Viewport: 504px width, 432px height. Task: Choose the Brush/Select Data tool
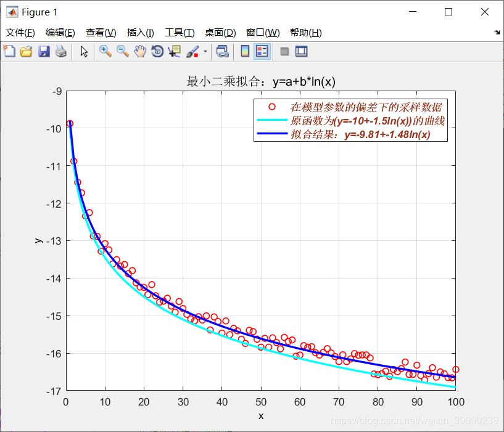(192, 51)
